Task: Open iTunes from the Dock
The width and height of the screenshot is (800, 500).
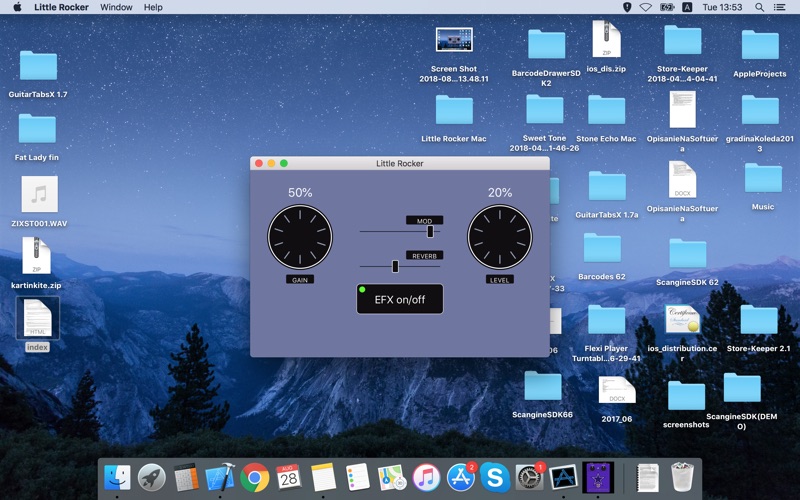Action: 426,478
